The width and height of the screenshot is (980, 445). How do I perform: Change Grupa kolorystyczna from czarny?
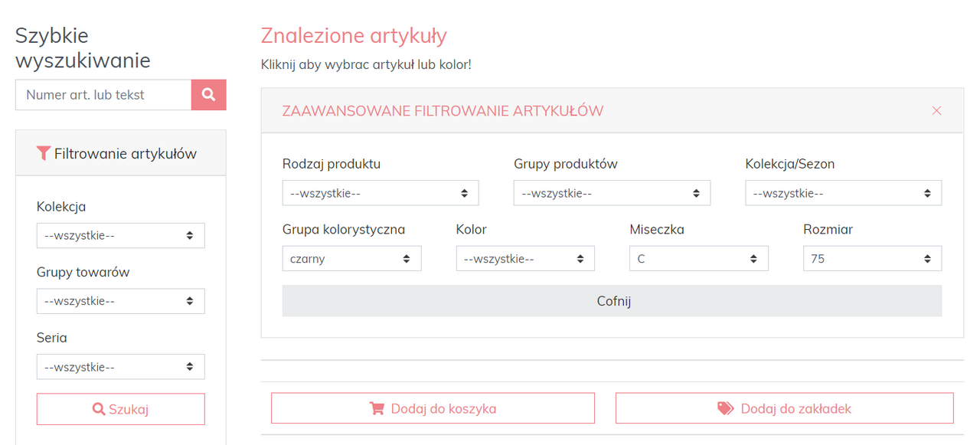(x=351, y=259)
